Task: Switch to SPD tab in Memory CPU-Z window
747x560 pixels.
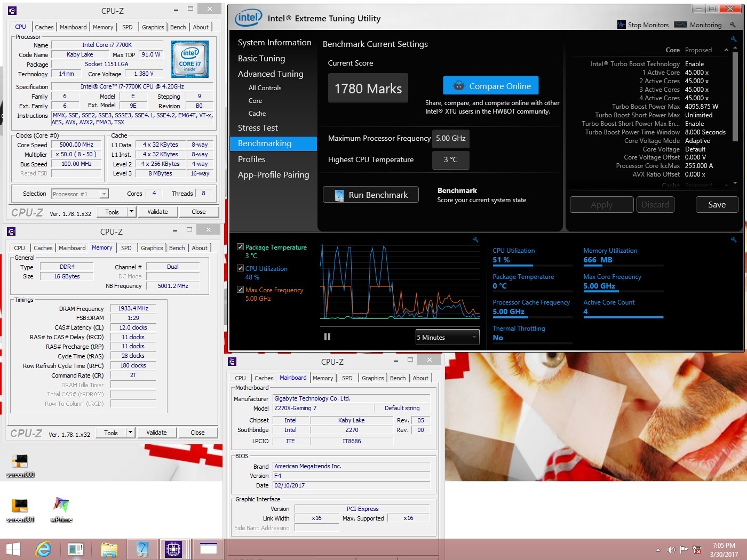Action: (x=126, y=248)
